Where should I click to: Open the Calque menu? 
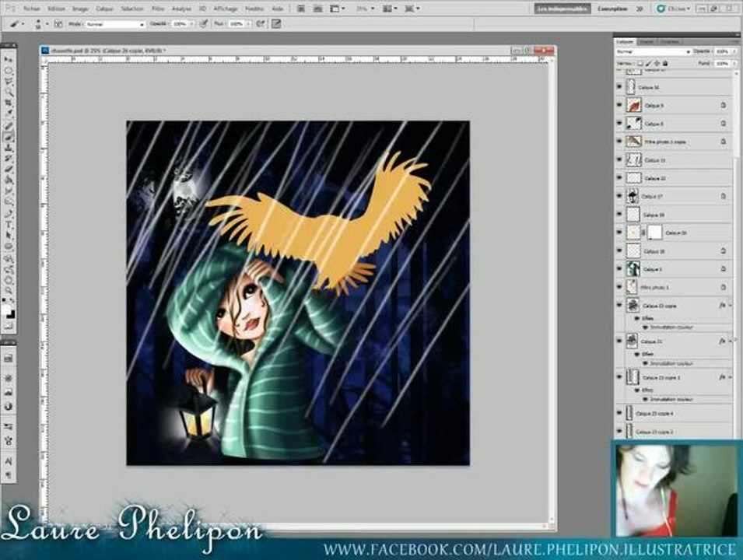pos(104,9)
